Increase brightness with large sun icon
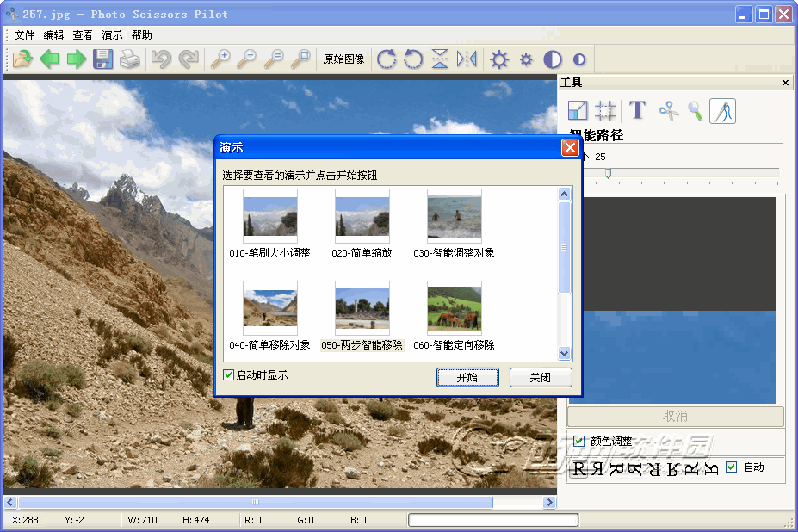The height and width of the screenshot is (532, 798). [x=498, y=59]
